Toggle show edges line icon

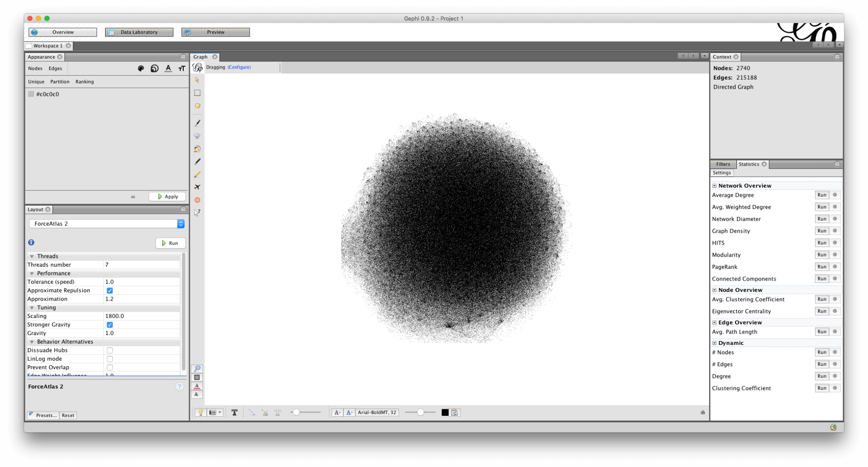pos(252,412)
